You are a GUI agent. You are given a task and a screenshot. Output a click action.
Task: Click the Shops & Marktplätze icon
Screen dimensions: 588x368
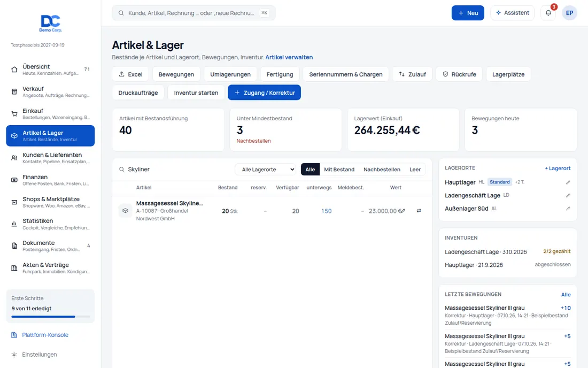click(14, 202)
